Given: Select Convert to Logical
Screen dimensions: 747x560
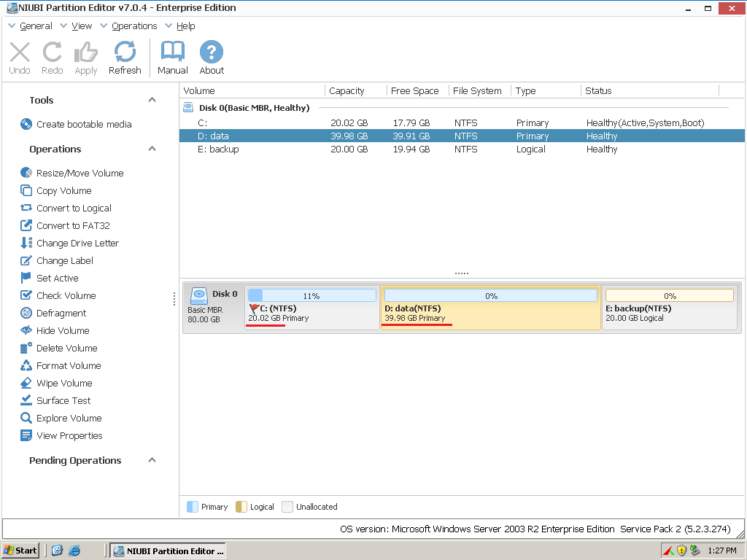Looking at the screenshot, I should pyautogui.click(x=66, y=208).
